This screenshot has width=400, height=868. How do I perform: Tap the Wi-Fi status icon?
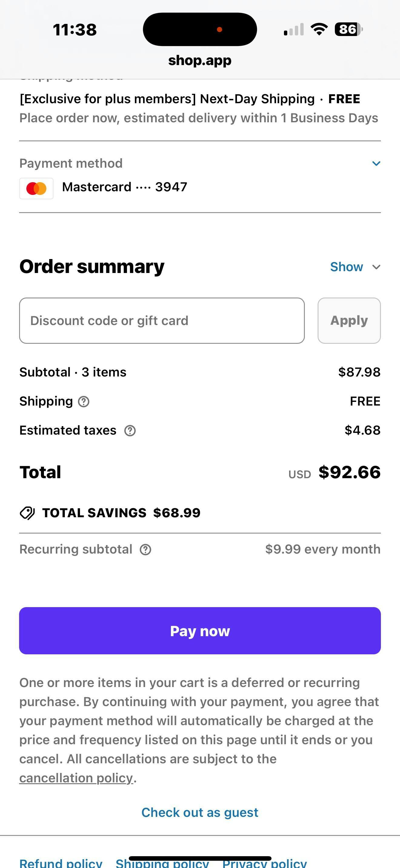pos(319,29)
